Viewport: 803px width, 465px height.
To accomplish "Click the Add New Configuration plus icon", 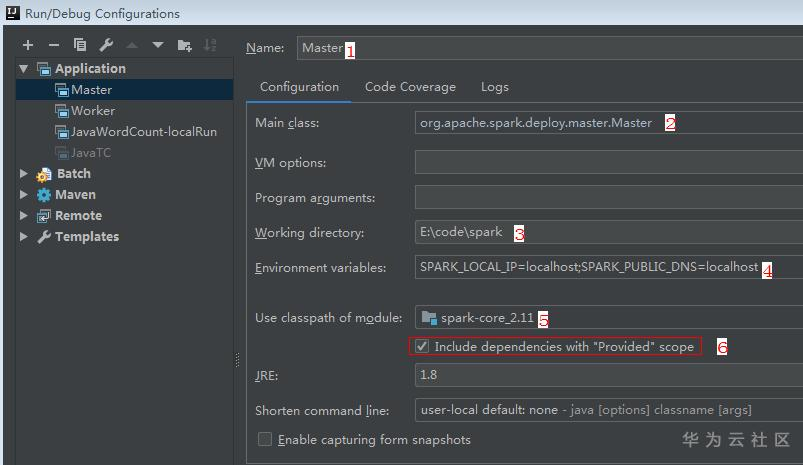I will click(x=28, y=45).
